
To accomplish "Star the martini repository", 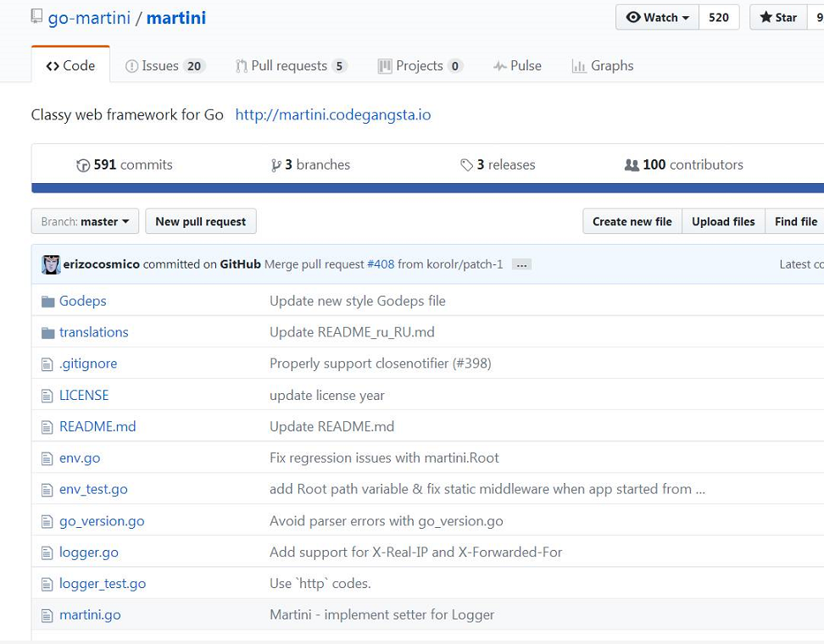I will tap(778, 17).
